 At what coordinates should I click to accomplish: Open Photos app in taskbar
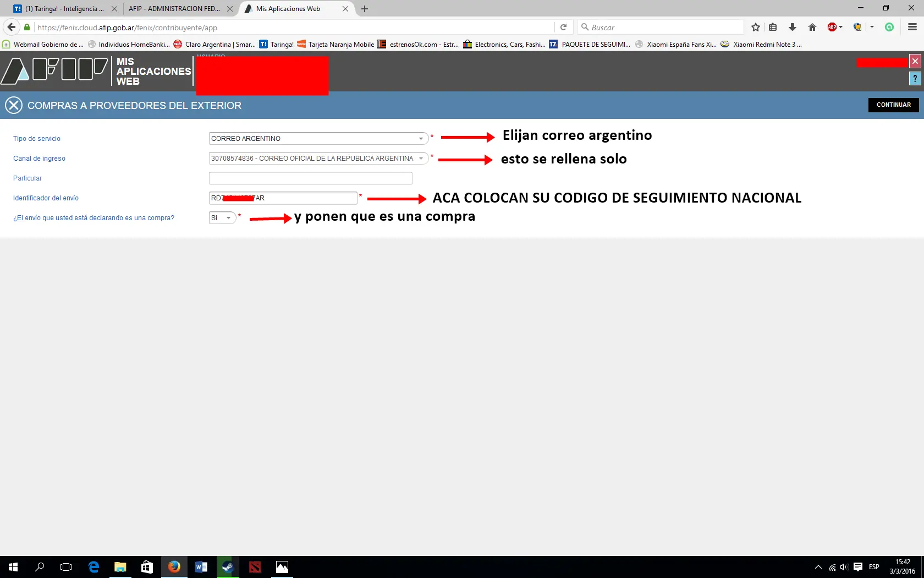coord(282,567)
